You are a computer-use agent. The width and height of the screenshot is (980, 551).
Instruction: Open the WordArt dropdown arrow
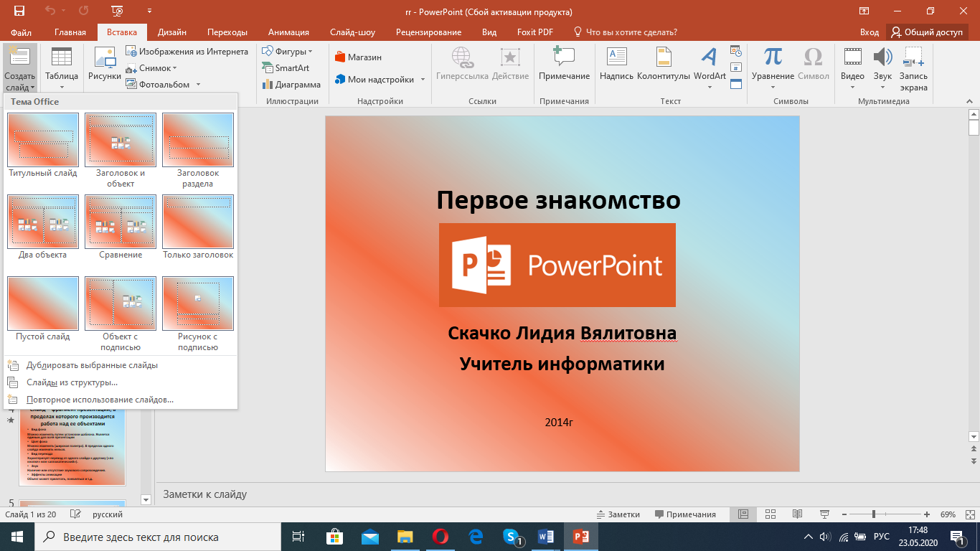coord(710,88)
